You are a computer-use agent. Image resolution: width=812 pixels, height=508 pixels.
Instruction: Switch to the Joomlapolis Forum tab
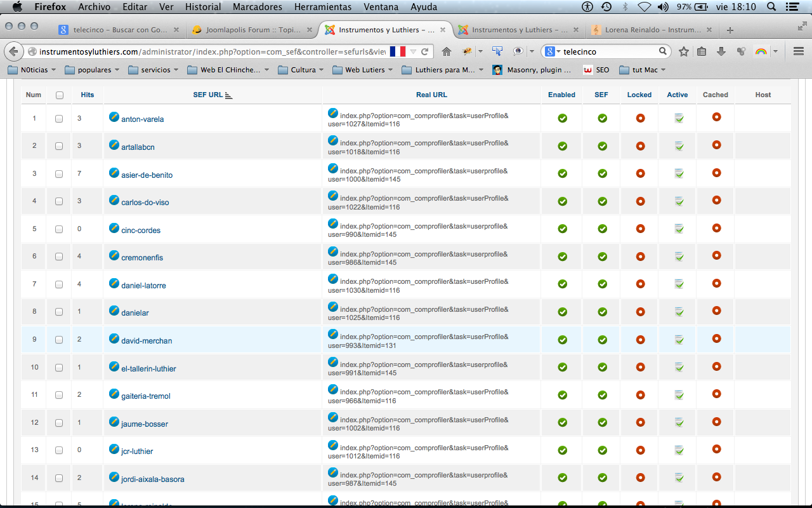coord(252,30)
